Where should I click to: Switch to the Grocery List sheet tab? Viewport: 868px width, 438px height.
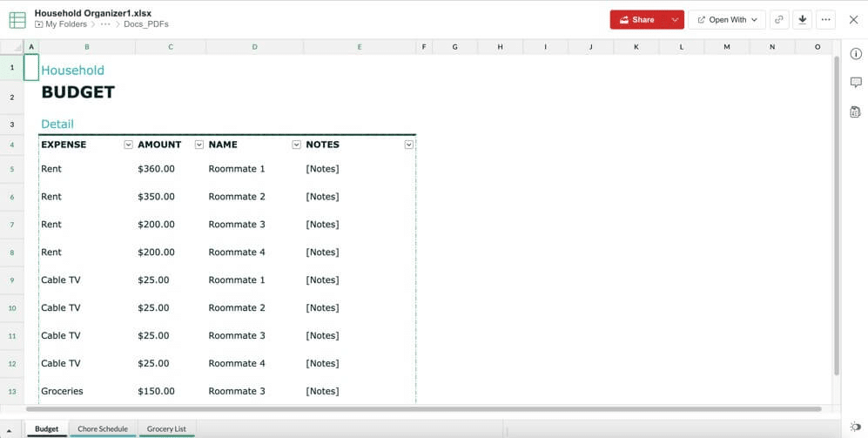[166, 428]
